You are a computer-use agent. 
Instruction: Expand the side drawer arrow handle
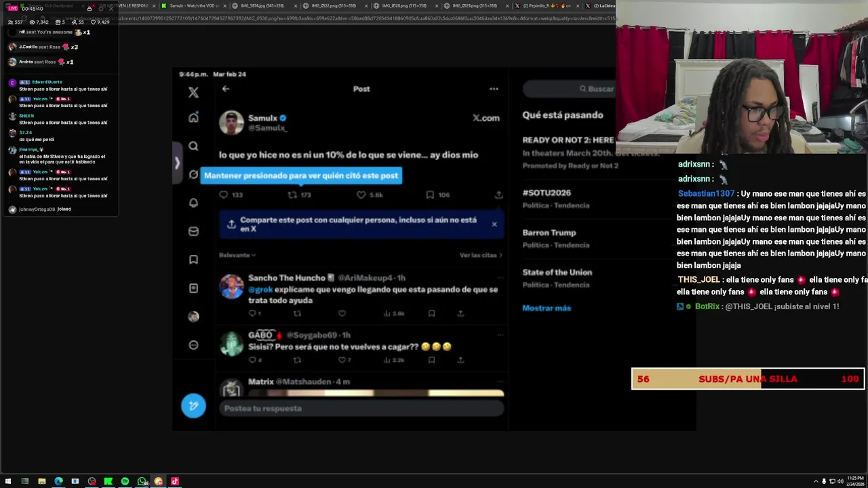click(177, 163)
